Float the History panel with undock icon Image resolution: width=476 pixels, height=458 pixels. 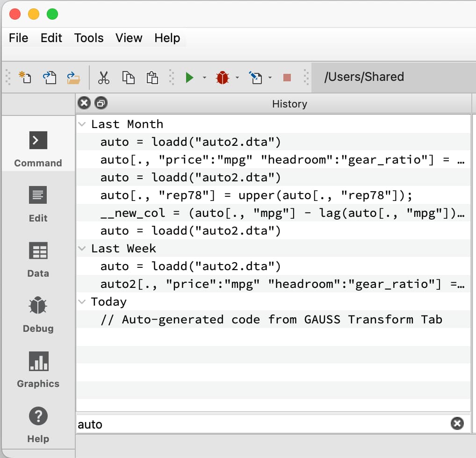tap(101, 103)
